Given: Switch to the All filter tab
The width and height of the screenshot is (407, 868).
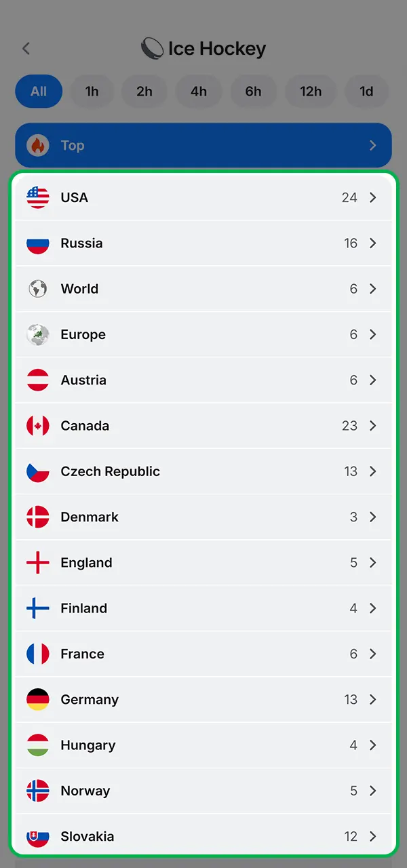Looking at the screenshot, I should point(39,92).
